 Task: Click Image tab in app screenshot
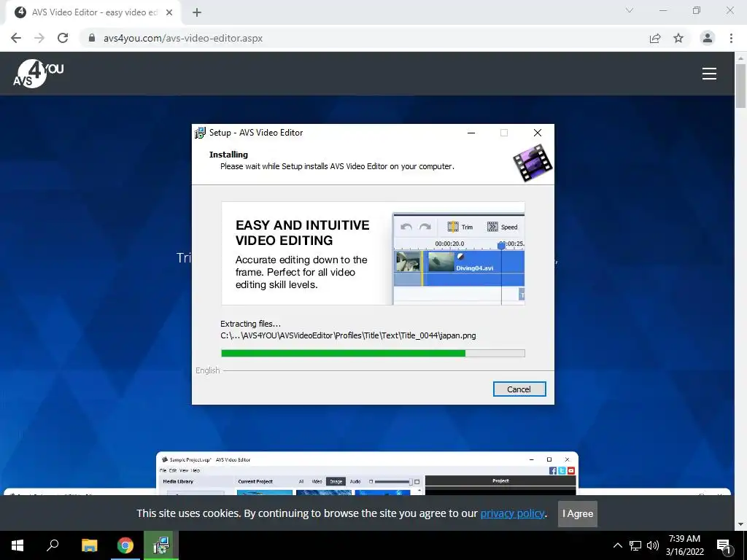click(x=336, y=481)
